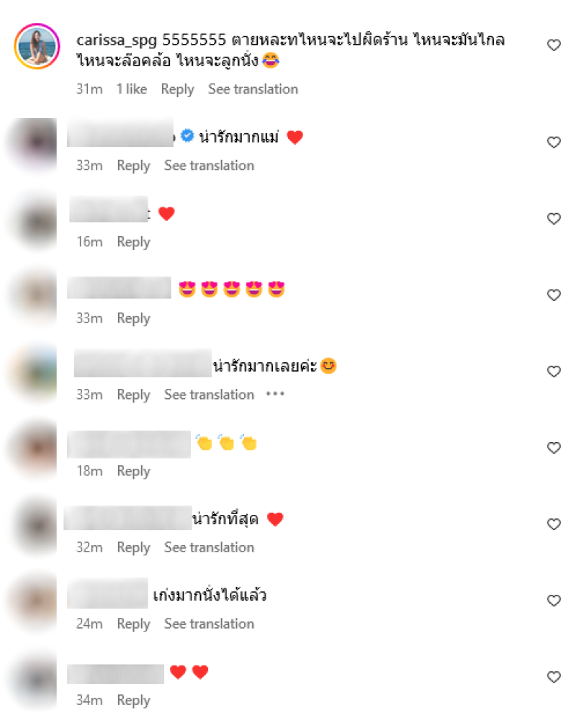The height and width of the screenshot is (728, 576).
Task: Click the blue verified badge
Action: click(x=187, y=135)
